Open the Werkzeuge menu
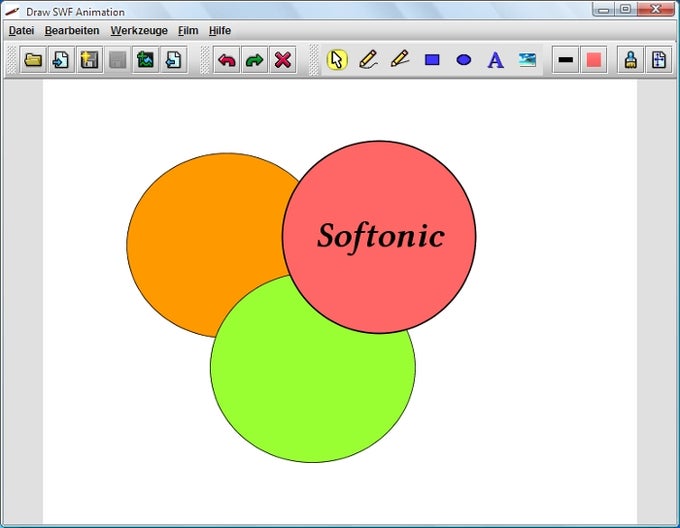This screenshot has height=528, width=680. (139, 31)
